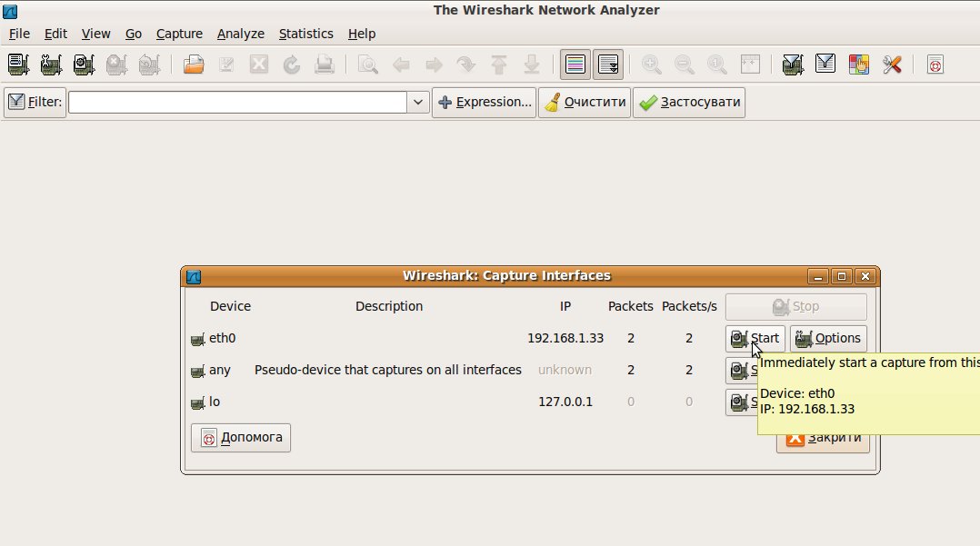980x546 pixels.
Task: Open the View menu
Action: coord(95,34)
